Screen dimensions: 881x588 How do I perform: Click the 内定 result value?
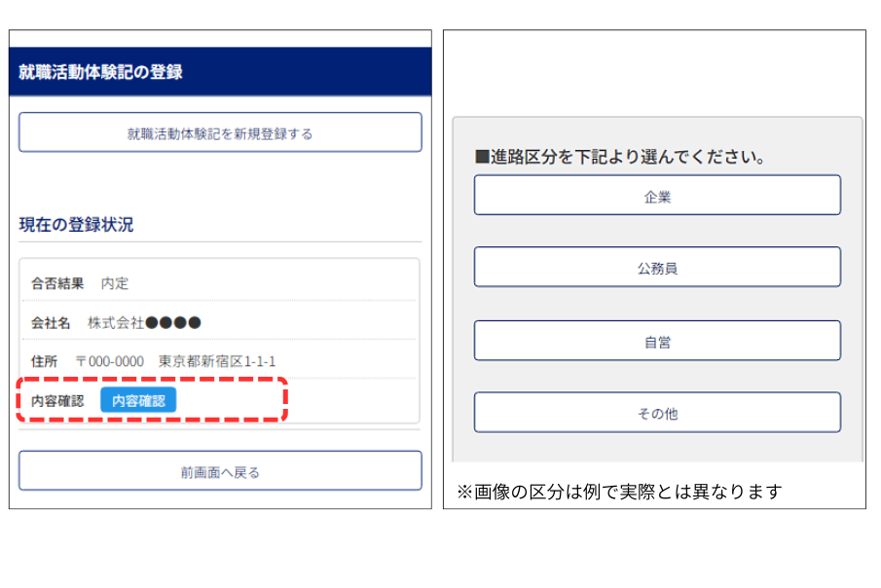click(115, 283)
